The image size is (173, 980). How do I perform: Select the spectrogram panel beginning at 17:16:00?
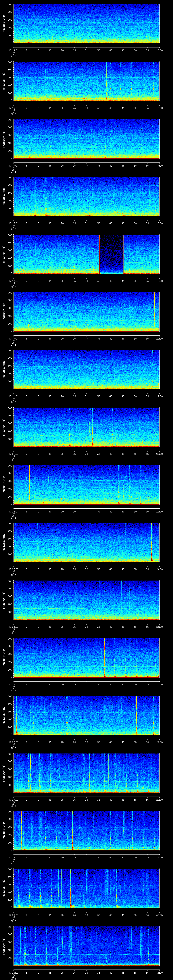86,139
